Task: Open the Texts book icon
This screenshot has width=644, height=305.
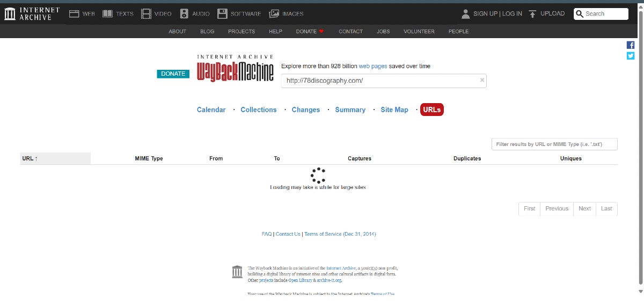Action: pos(107,14)
